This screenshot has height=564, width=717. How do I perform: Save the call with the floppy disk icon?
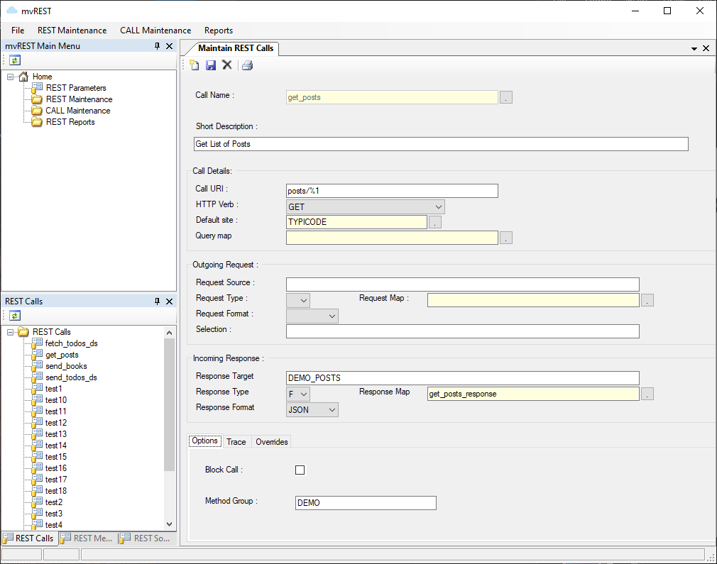click(x=211, y=66)
